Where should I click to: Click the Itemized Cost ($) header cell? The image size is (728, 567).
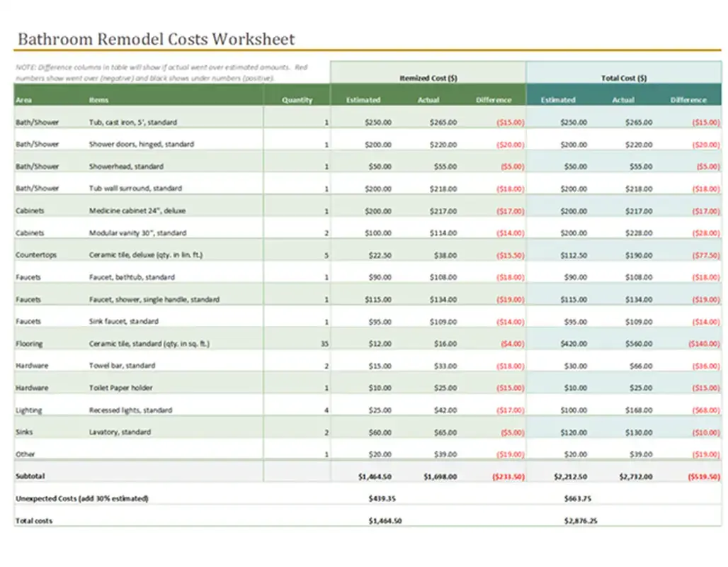(428, 78)
